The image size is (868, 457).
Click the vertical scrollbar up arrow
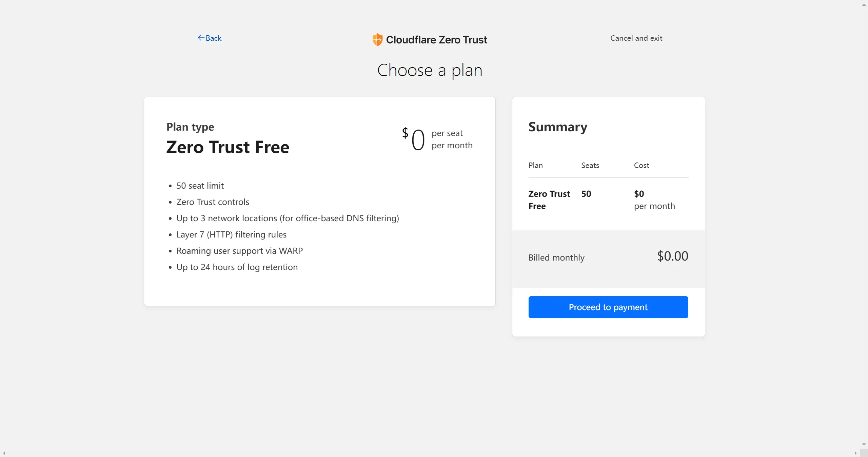[x=864, y=4]
